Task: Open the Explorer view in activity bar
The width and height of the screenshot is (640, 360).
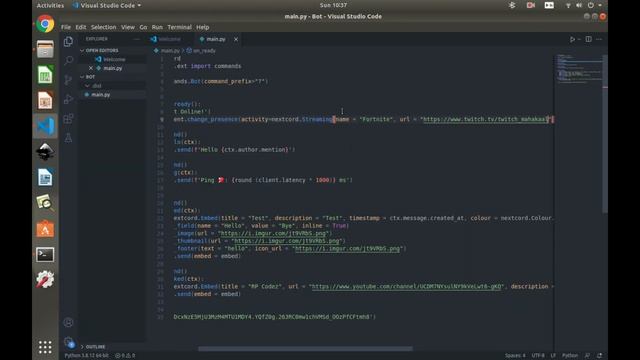Action: [69, 42]
